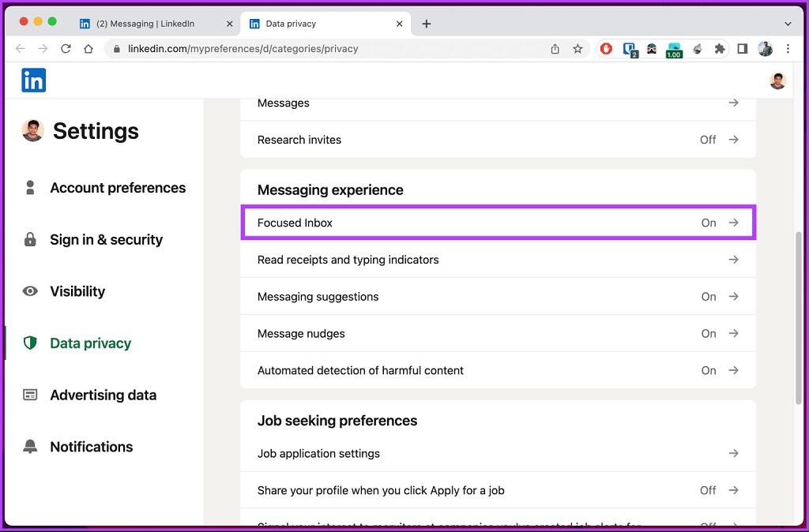
Task: Click the bell icon beside Notifications
Action: (x=30, y=447)
